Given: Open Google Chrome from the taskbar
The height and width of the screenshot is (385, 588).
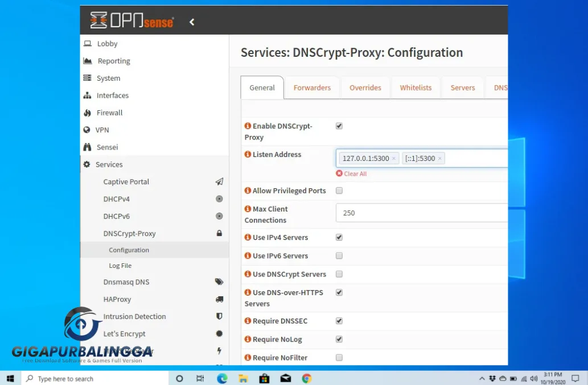Looking at the screenshot, I should [307, 378].
